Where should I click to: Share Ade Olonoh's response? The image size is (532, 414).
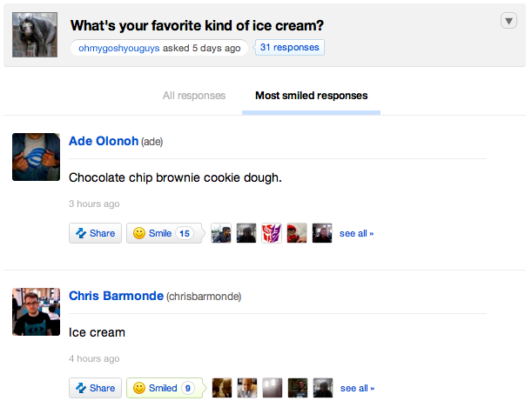tap(95, 233)
